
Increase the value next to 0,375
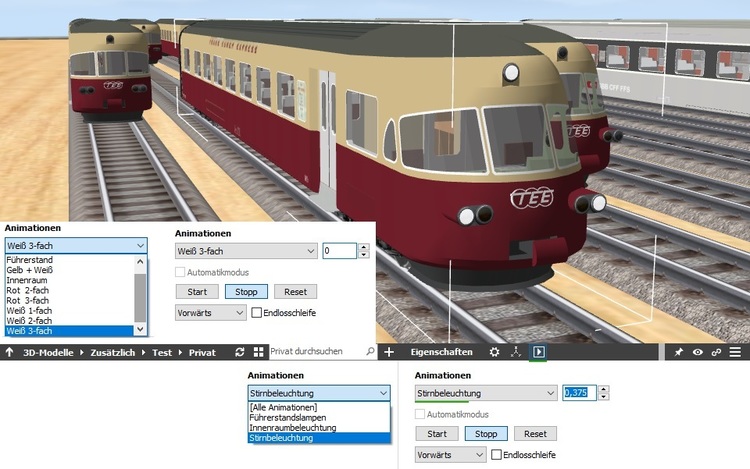coord(604,389)
